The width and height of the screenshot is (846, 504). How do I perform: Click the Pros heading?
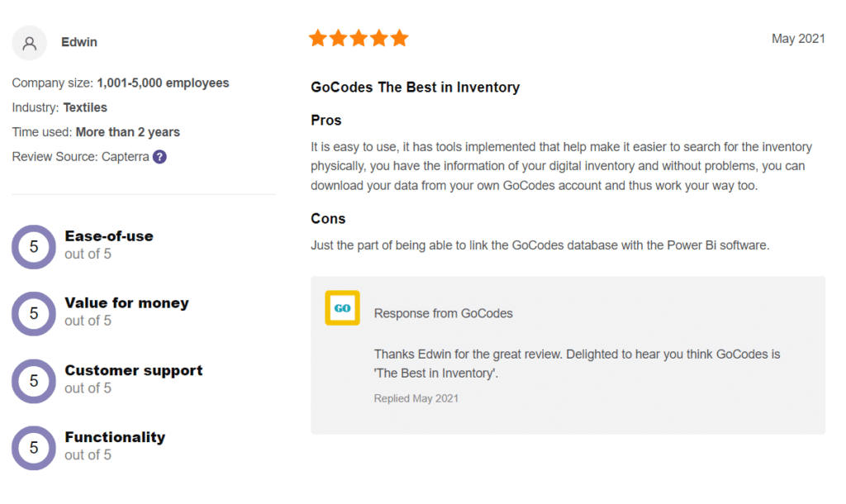pyautogui.click(x=326, y=121)
